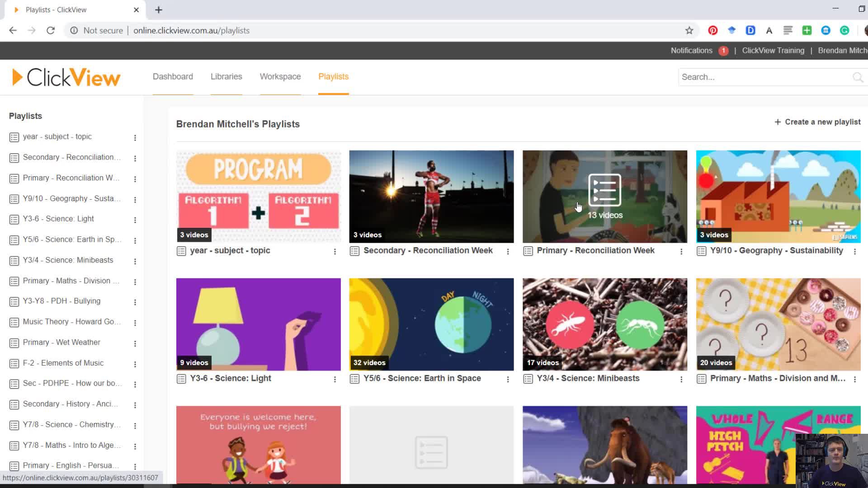Bookmark this page with star icon
The image size is (868, 488).
point(689,30)
